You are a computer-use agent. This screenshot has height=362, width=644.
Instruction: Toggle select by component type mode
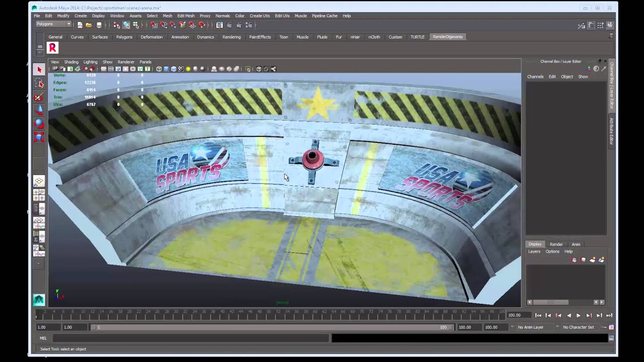coord(135,25)
